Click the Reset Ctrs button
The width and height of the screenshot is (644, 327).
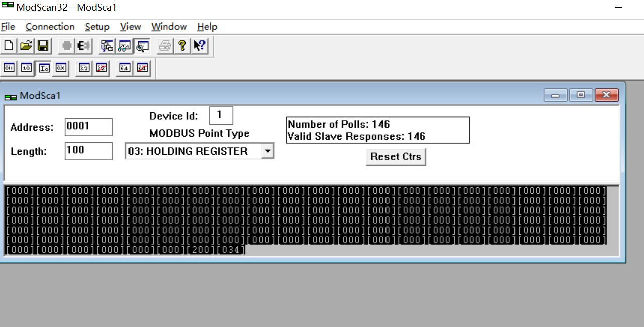pos(396,157)
